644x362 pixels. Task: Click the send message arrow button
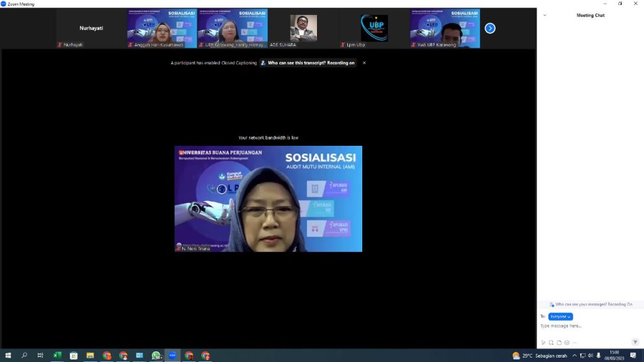coord(635,342)
